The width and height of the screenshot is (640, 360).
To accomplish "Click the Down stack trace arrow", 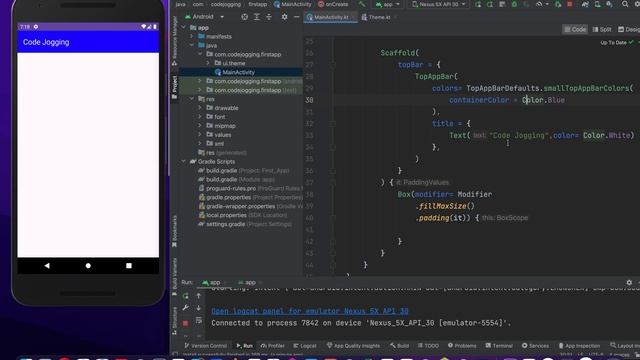I will tap(199, 308).
